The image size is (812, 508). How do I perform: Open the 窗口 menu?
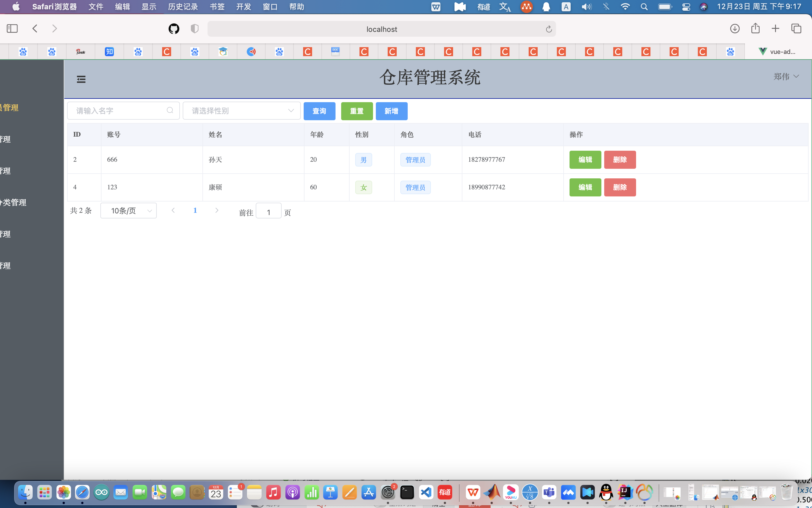(270, 7)
